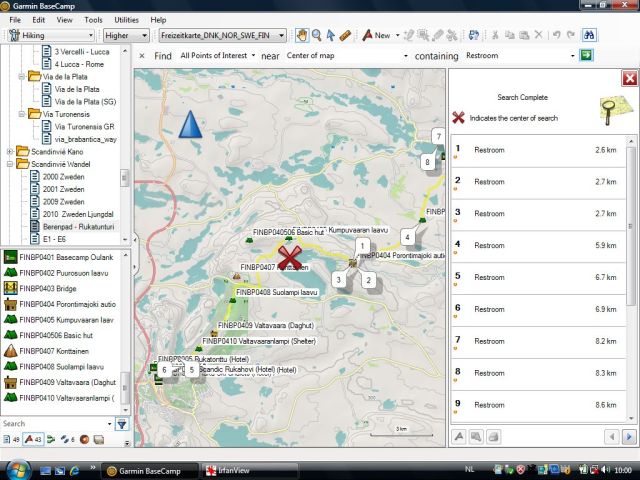The image size is (640, 480).
Task: Open the Tools menu
Action: click(93, 19)
